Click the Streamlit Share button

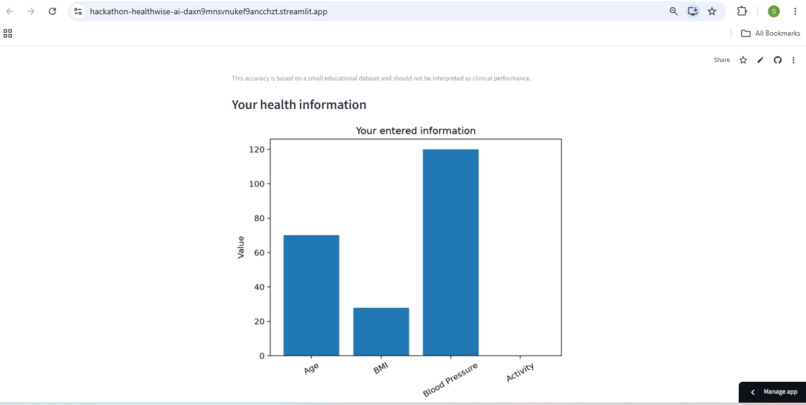722,60
